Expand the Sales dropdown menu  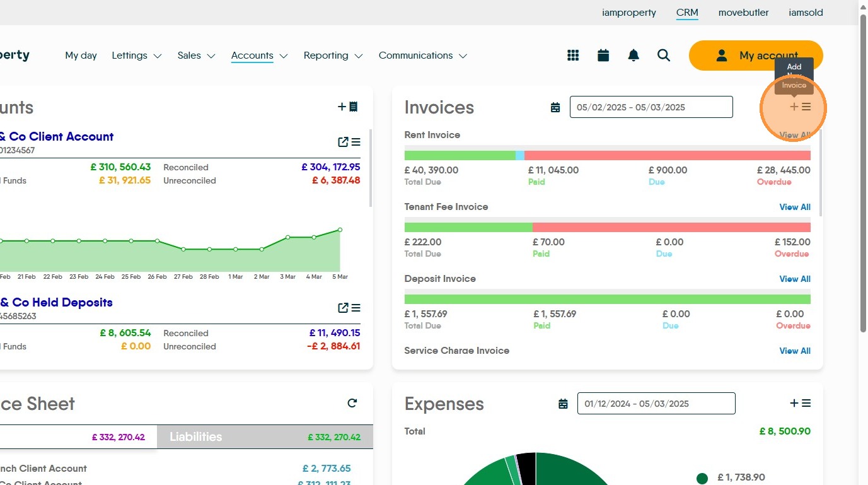click(196, 56)
